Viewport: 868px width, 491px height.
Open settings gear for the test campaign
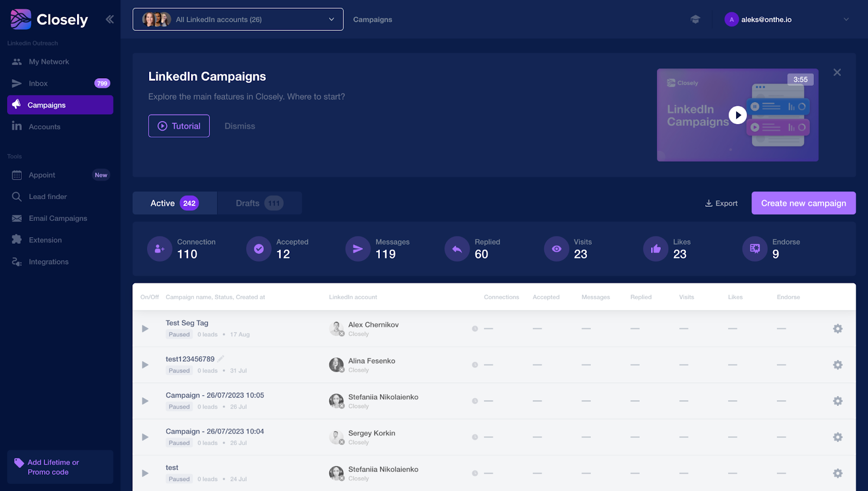tap(838, 473)
